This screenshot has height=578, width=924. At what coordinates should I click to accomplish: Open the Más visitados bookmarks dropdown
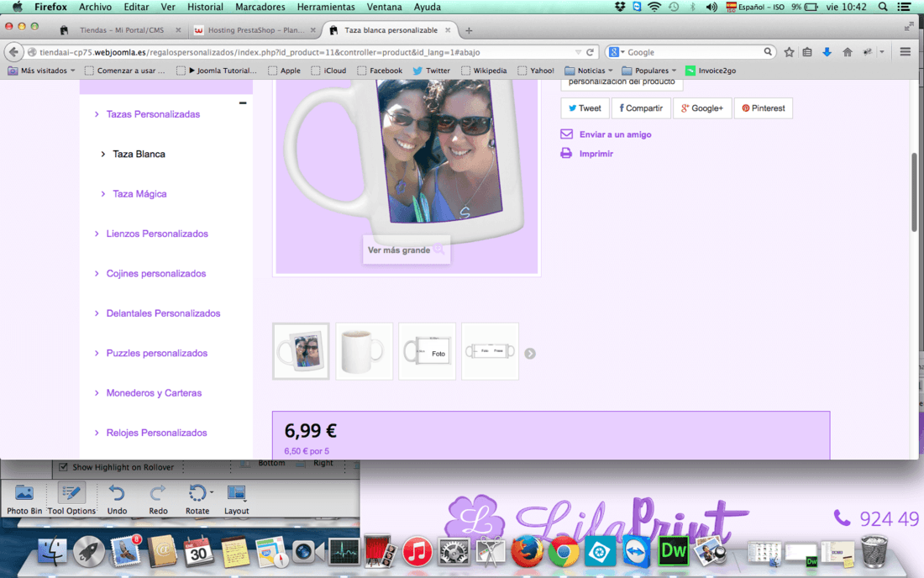[x=42, y=71]
